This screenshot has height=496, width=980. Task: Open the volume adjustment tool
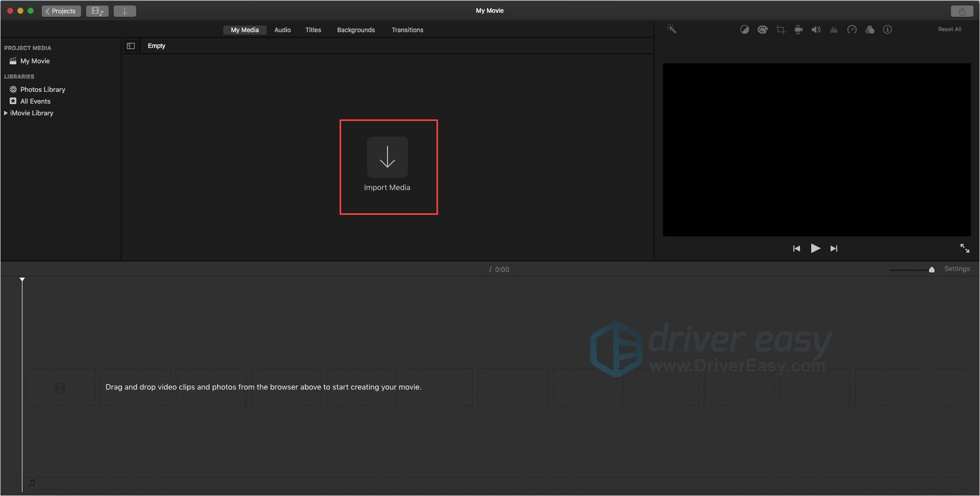tap(816, 30)
